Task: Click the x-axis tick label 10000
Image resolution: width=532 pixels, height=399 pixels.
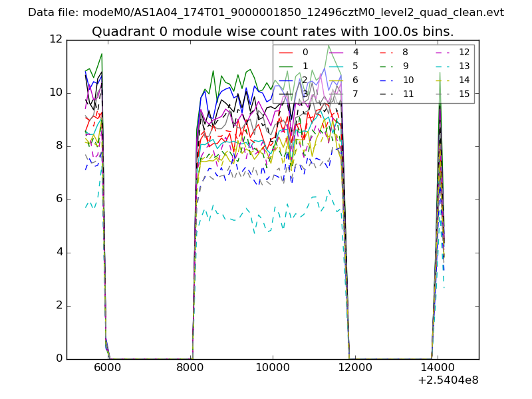Action: tap(273, 366)
